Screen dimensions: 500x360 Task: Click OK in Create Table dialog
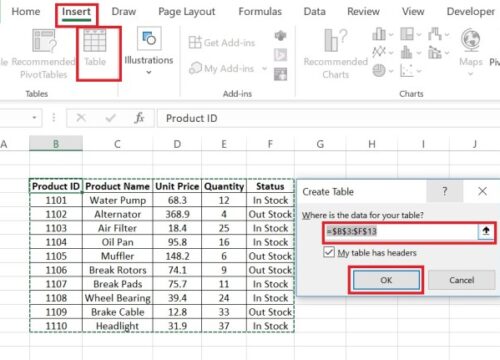click(x=386, y=280)
